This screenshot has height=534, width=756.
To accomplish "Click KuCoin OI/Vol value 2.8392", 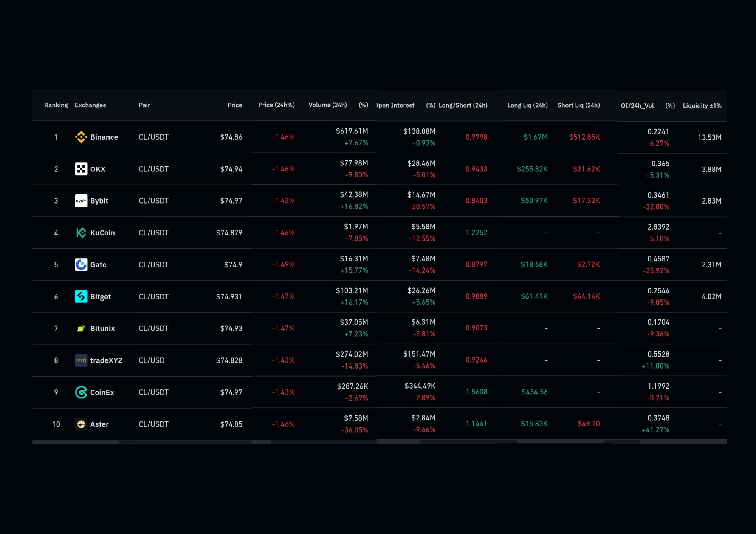I will click(x=658, y=227).
